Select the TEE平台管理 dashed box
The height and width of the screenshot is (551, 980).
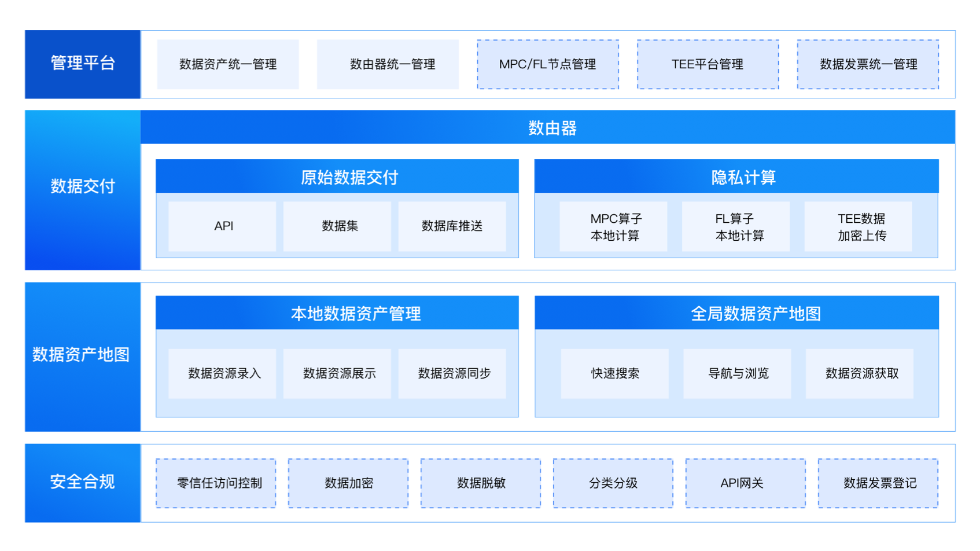click(x=708, y=64)
